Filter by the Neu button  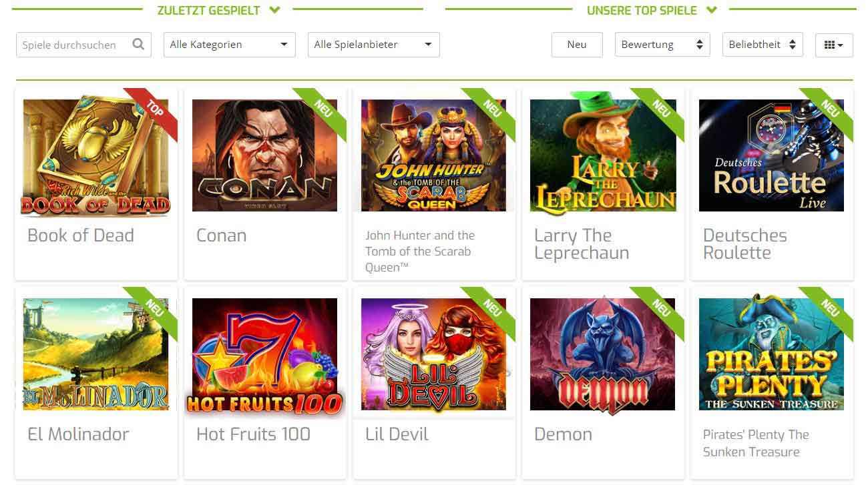coord(577,45)
